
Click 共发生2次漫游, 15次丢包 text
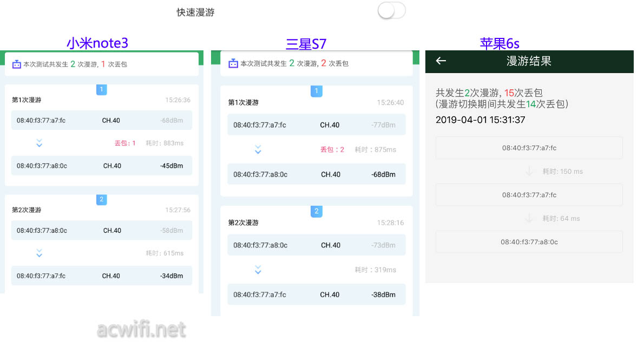point(489,93)
